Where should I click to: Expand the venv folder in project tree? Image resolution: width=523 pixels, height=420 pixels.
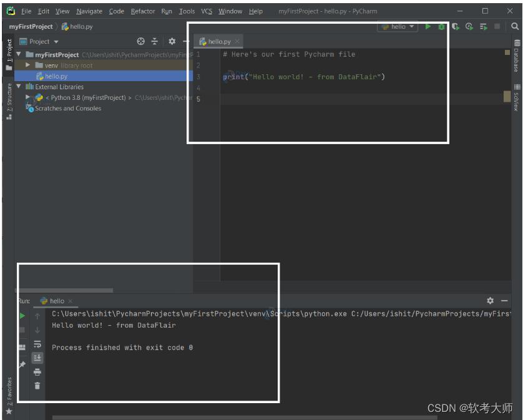click(28, 65)
